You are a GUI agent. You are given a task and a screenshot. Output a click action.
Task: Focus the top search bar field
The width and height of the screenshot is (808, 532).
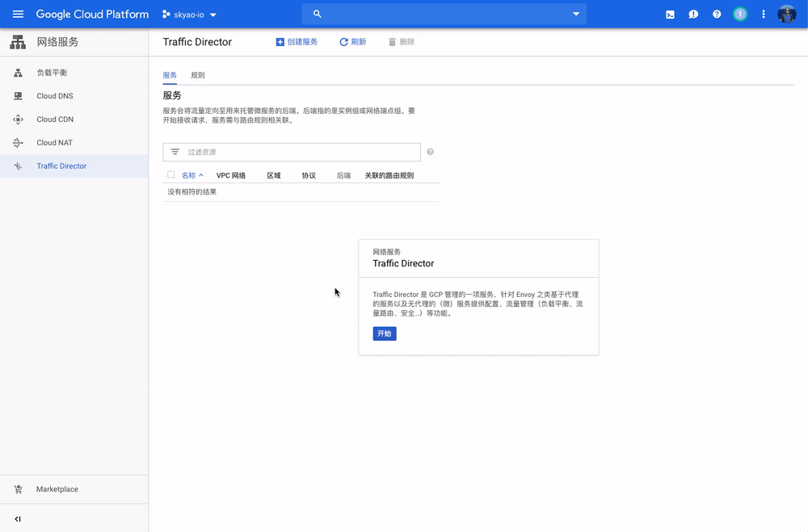pos(444,14)
